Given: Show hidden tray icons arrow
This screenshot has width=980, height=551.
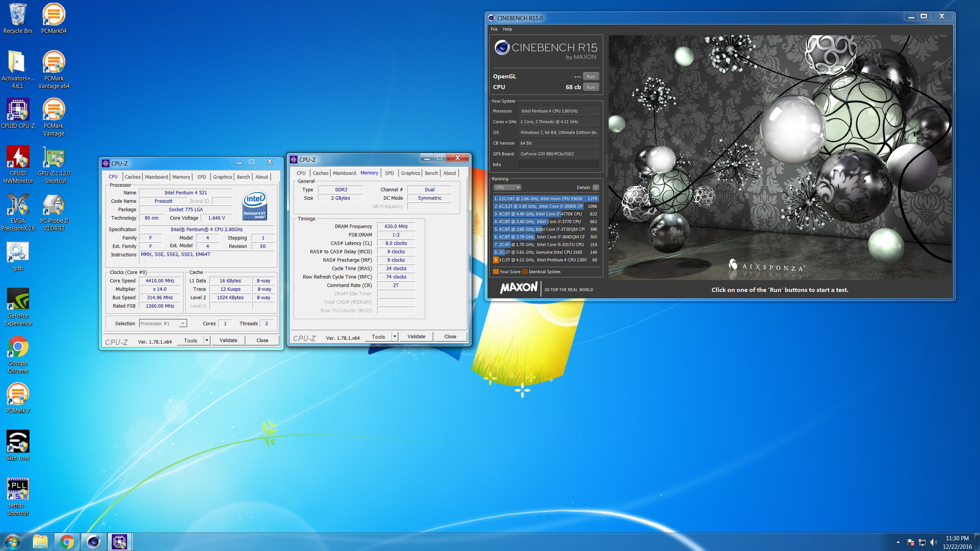Looking at the screenshot, I should click(x=898, y=542).
